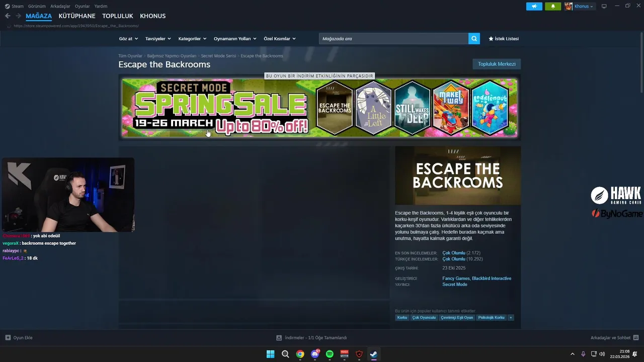The image size is (644, 362).
Task: Click the İstek Listesi star icon
Action: click(491, 39)
